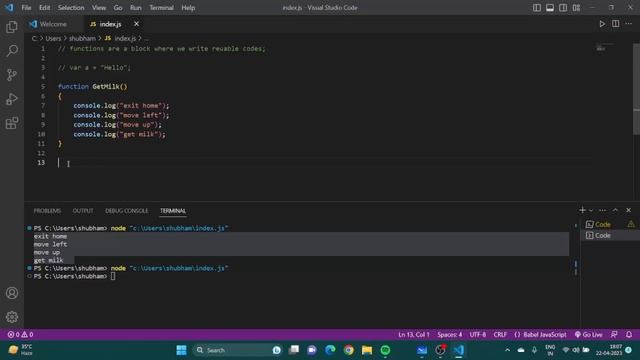The image size is (640, 360).
Task: Open Google Chrome from taskbar
Action: [x=349, y=350]
